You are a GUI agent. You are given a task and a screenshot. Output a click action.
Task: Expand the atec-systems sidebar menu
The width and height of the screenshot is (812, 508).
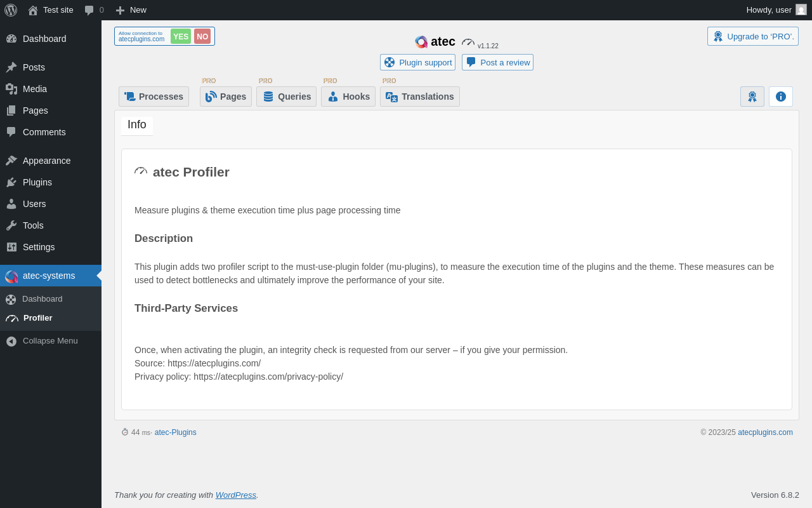(x=49, y=276)
